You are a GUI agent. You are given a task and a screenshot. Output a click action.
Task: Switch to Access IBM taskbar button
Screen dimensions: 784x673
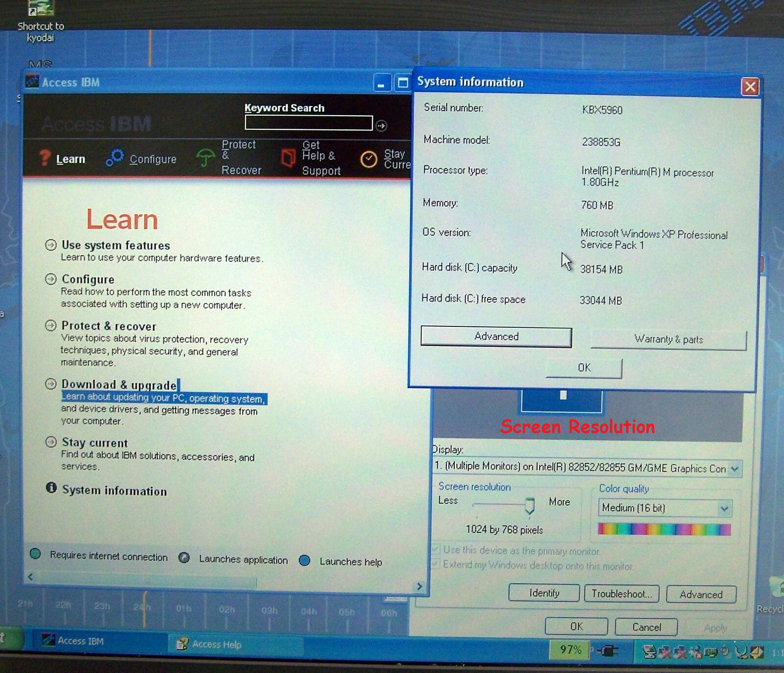(100, 641)
